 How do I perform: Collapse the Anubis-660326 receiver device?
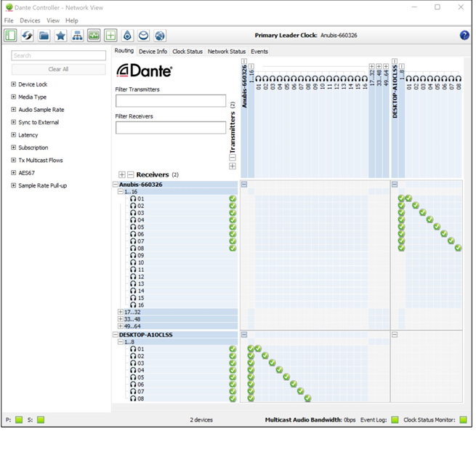pos(116,184)
